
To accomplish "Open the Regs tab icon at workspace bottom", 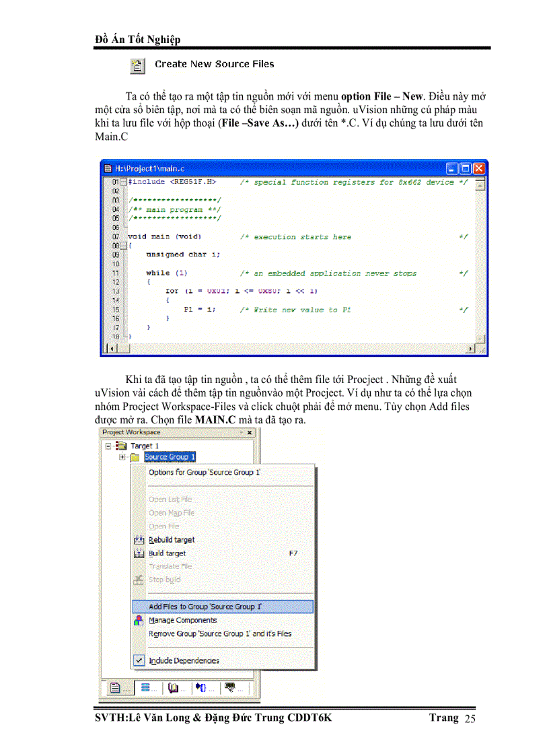I will point(146,688).
